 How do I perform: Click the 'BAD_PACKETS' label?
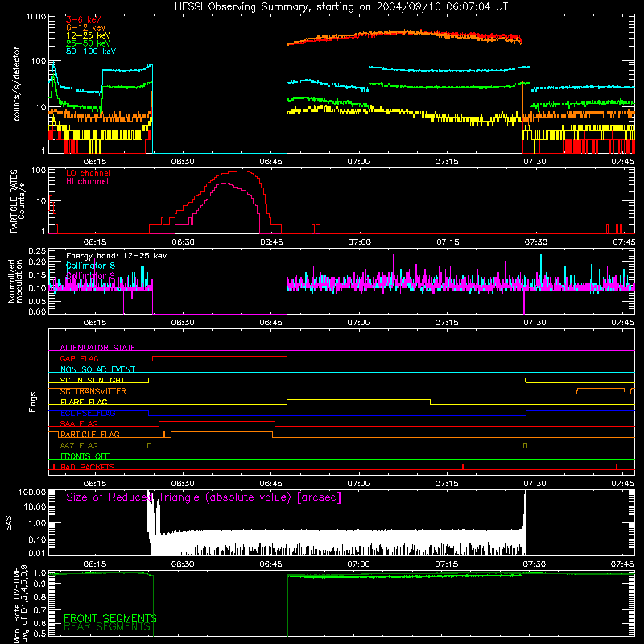tap(88, 467)
